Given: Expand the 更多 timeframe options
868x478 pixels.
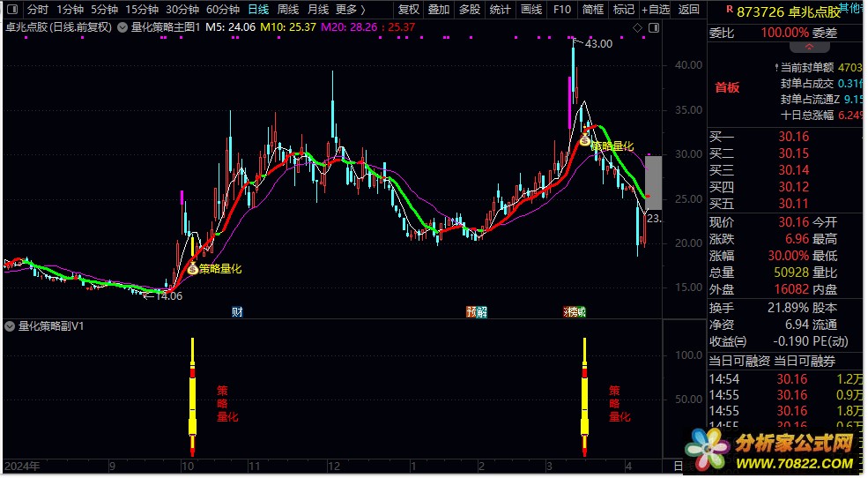Looking at the screenshot, I should tap(352, 10).
